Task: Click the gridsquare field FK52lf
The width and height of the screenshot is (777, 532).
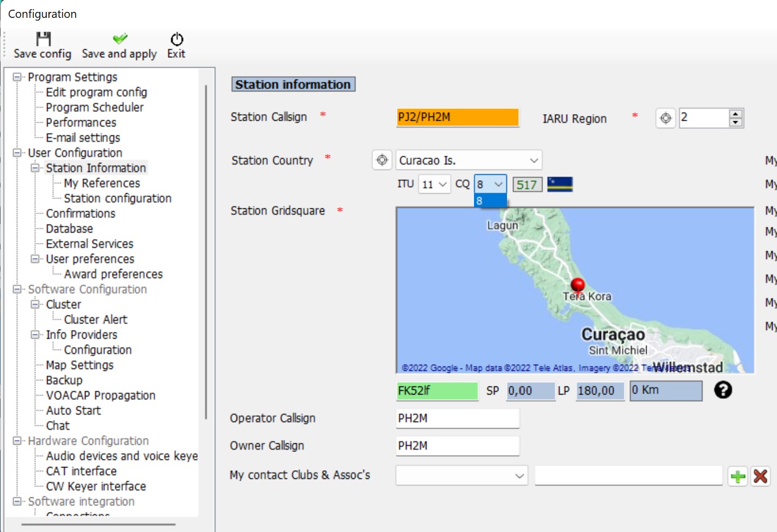Action: [x=438, y=391]
